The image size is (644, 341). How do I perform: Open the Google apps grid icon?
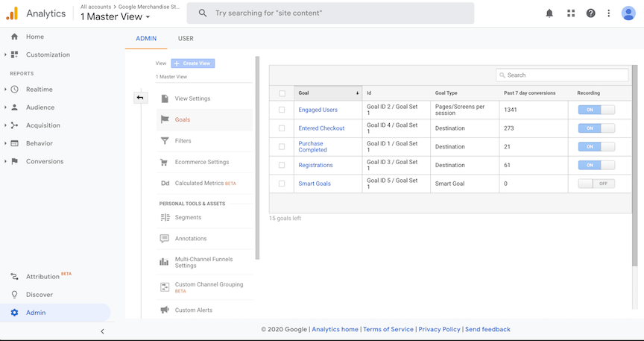pos(571,13)
